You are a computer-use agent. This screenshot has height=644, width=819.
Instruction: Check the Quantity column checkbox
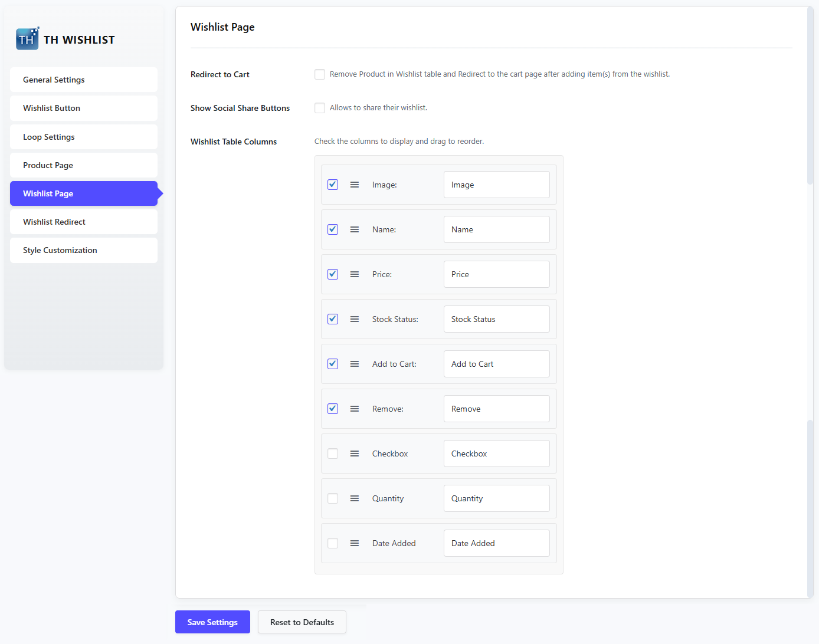click(x=333, y=498)
